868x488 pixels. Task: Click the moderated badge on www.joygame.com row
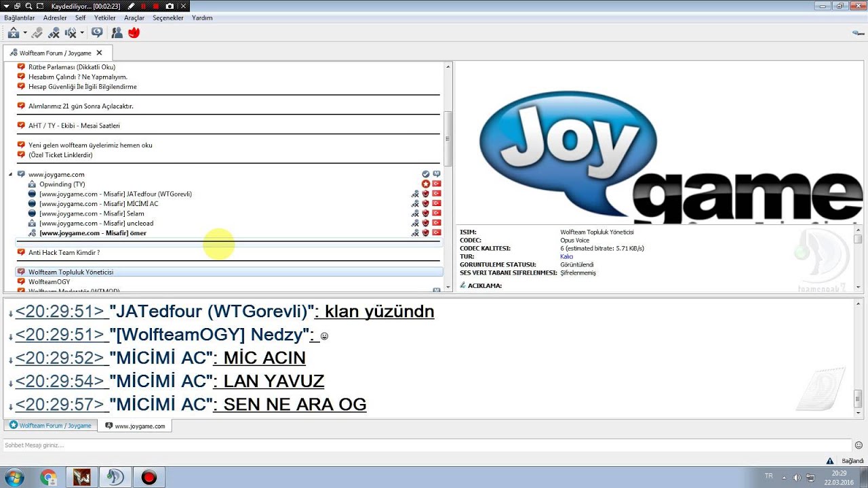pyautogui.click(x=437, y=174)
